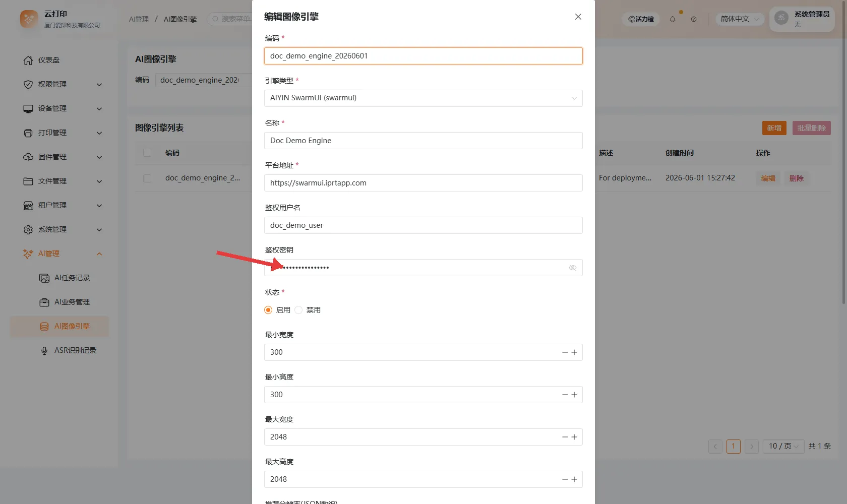Image resolution: width=847 pixels, height=504 pixels.
Task: Click the device management monitor icon
Action: pyautogui.click(x=28, y=109)
